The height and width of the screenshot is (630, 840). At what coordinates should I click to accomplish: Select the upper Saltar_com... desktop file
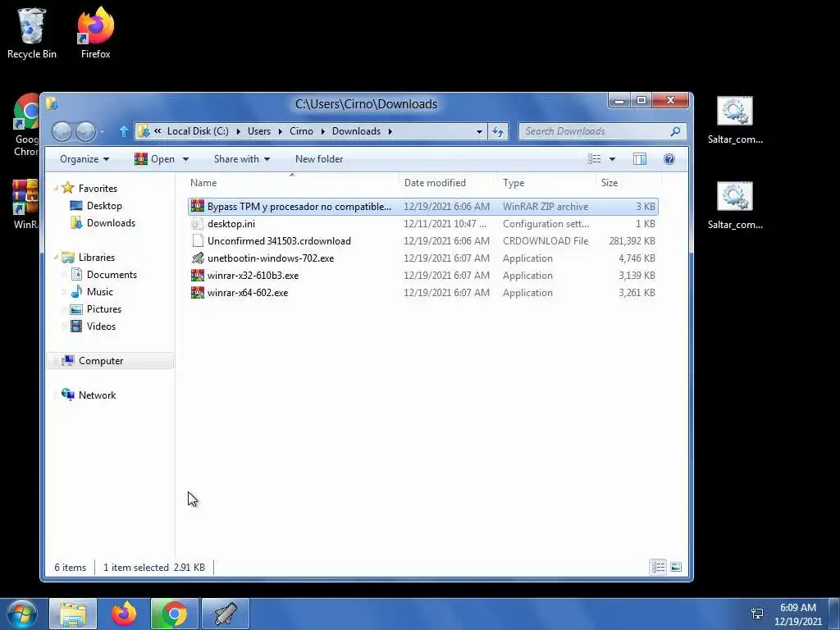coord(735,120)
